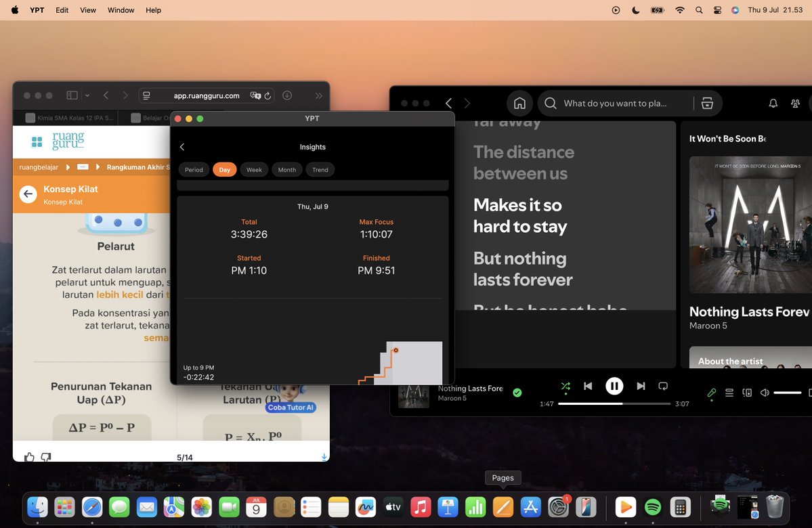The height and width of the screenshot is (528, 812).
Task: Go forward one page in Safari
Action: [x=125, y=95]
